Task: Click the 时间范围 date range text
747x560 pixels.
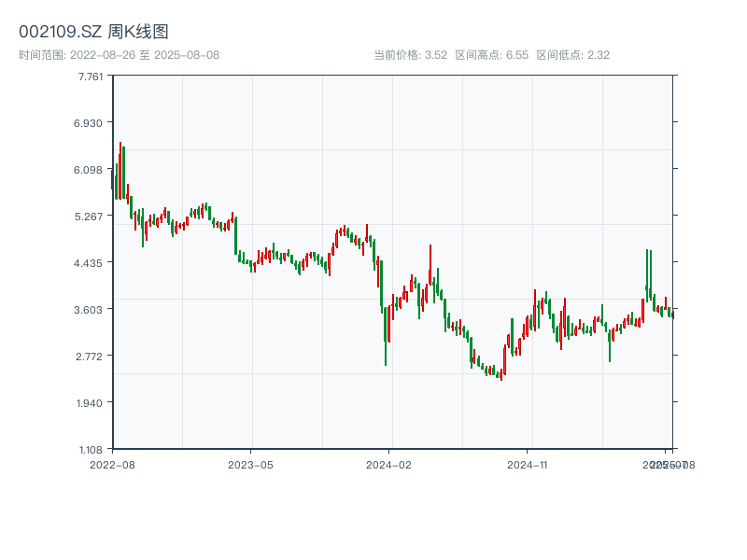Action: click(119, 55)
